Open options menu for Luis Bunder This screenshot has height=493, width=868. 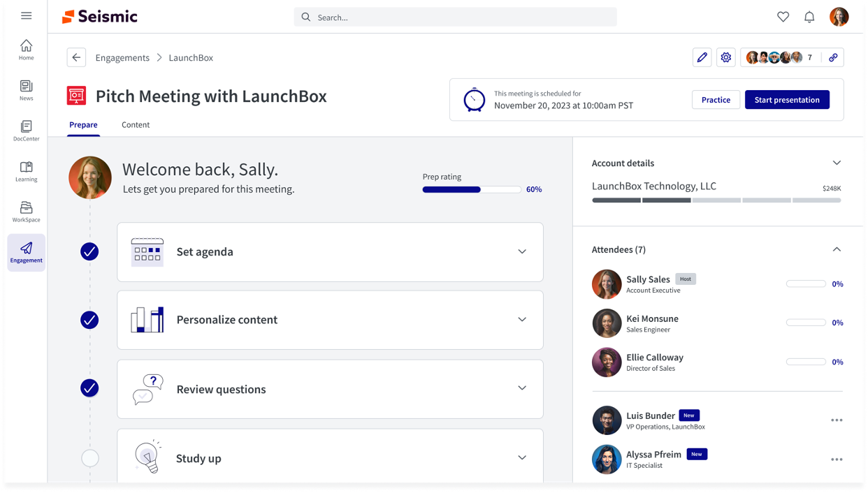tap(837, 420)
